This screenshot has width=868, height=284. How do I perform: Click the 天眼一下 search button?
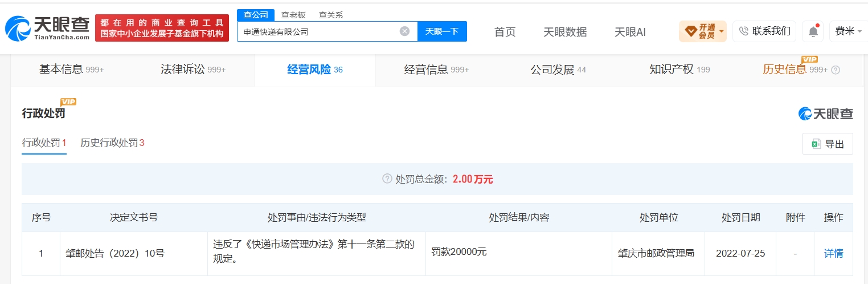coord(442,31)
